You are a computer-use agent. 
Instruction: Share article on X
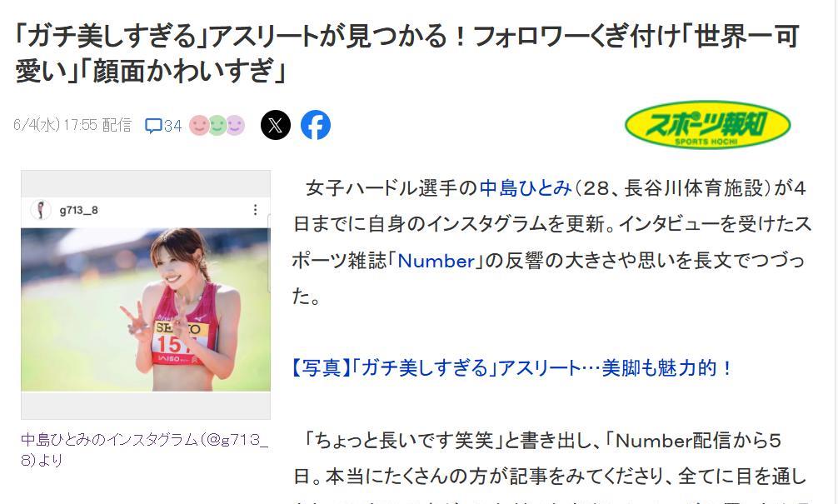point(276,126)
